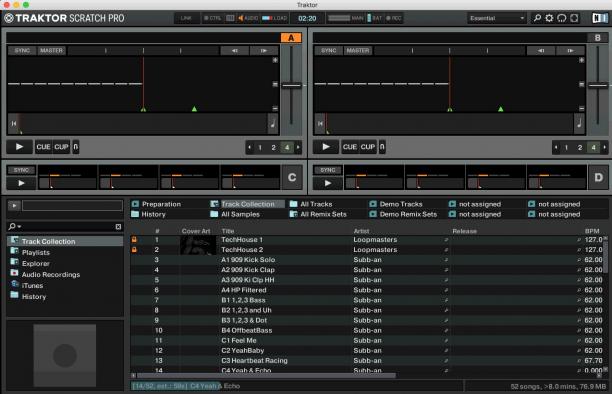Click preview player play button in browser
The width and height of the screenshot is (612, 394).
tap(14, 205)
